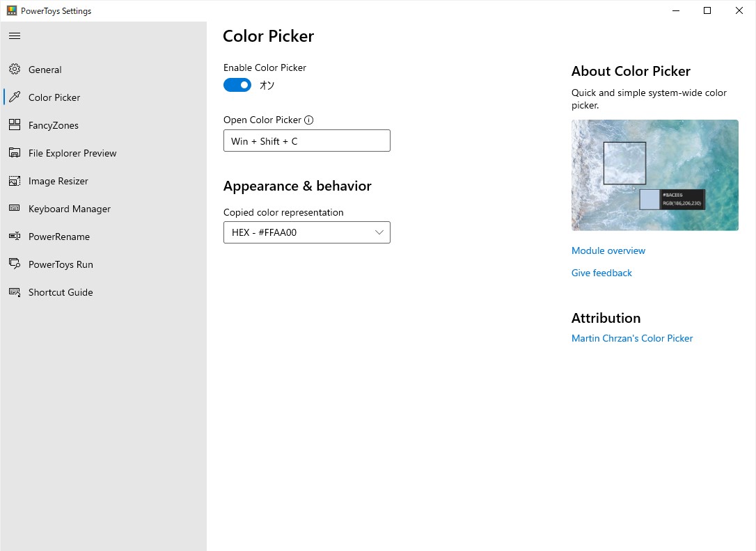Screen dimensions: 756x551
Task: Click the hamburger menu to collapse sidebar
Action: point(15,35)
